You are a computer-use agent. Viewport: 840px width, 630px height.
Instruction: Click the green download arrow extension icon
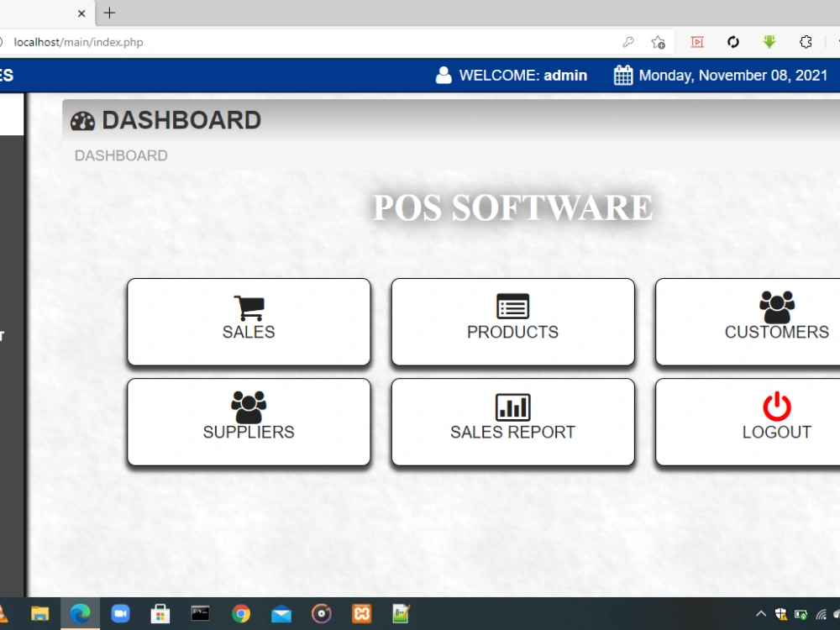click(x=769, y=42)
